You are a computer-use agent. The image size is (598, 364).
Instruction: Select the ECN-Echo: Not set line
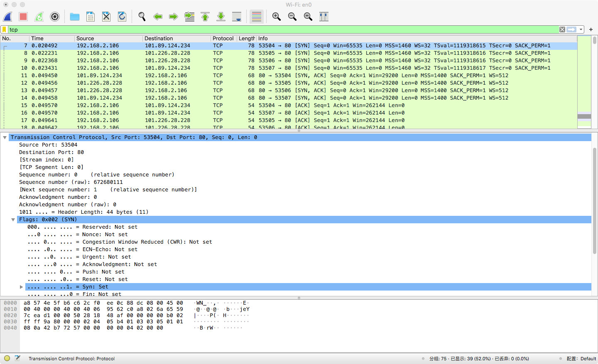point(82,249)
